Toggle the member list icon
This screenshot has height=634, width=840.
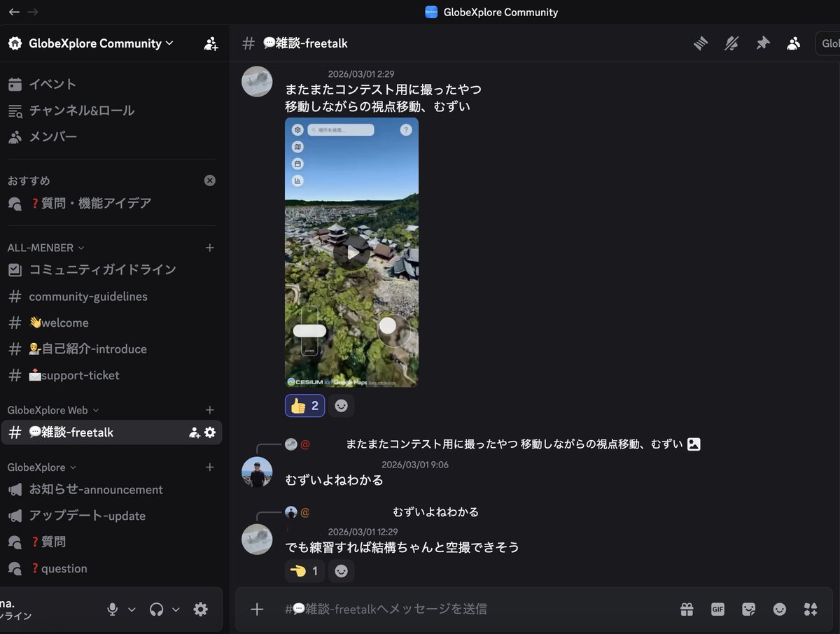[793, 43]
